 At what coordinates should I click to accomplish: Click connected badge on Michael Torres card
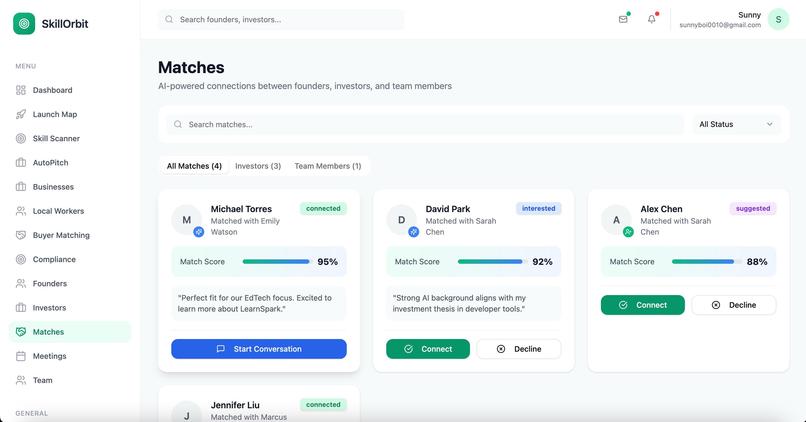pos(323,208)
